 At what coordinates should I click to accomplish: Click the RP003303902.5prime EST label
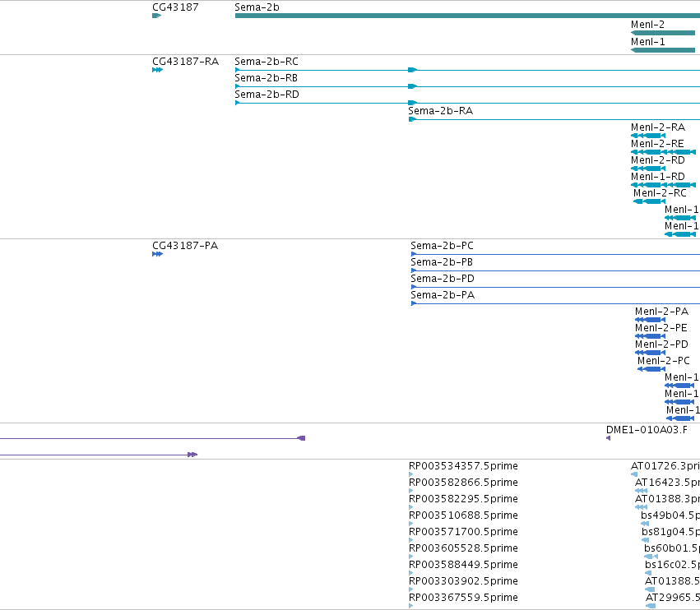463,581
